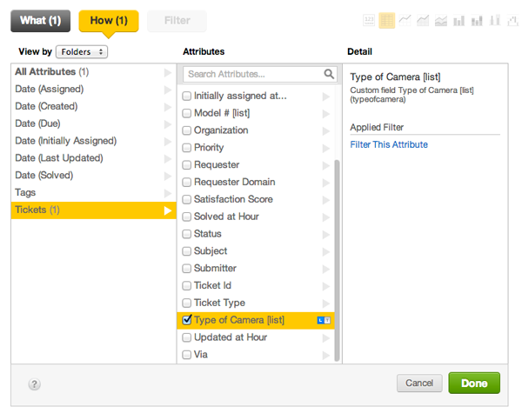
Task: Expand the Requester attribute arrow
Action: click(x=326, y=165)
